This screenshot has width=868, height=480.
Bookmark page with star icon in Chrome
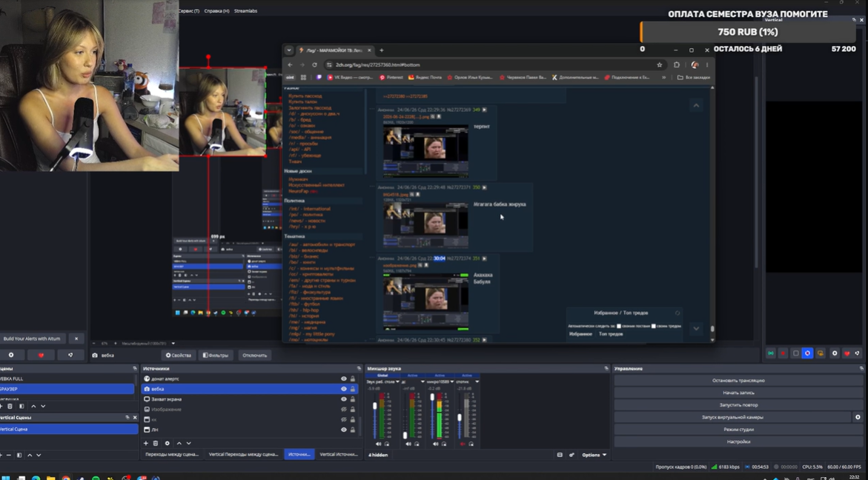[x=659, y=64]
